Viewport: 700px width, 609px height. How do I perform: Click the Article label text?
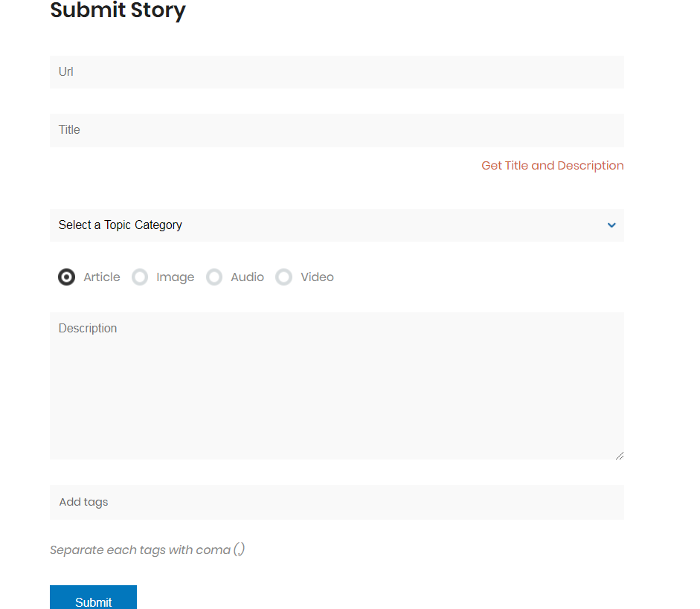point(102,277)
